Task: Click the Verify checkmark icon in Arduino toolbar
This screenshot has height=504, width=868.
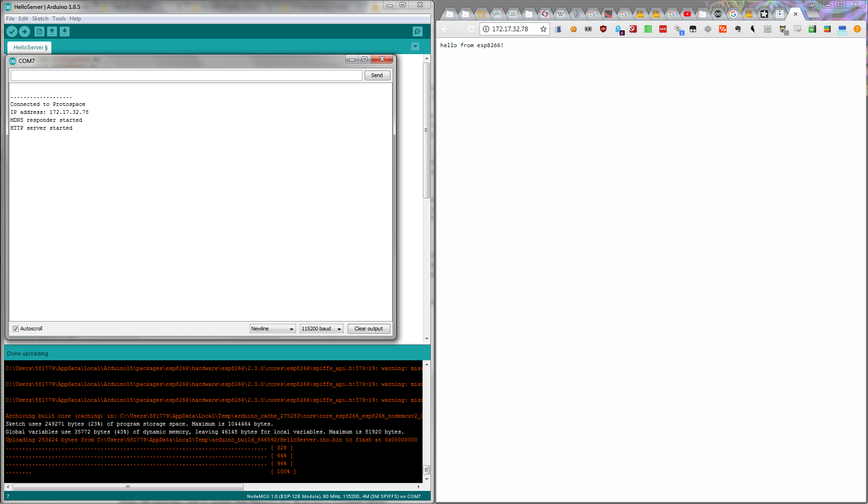Action: click(12, 31)
